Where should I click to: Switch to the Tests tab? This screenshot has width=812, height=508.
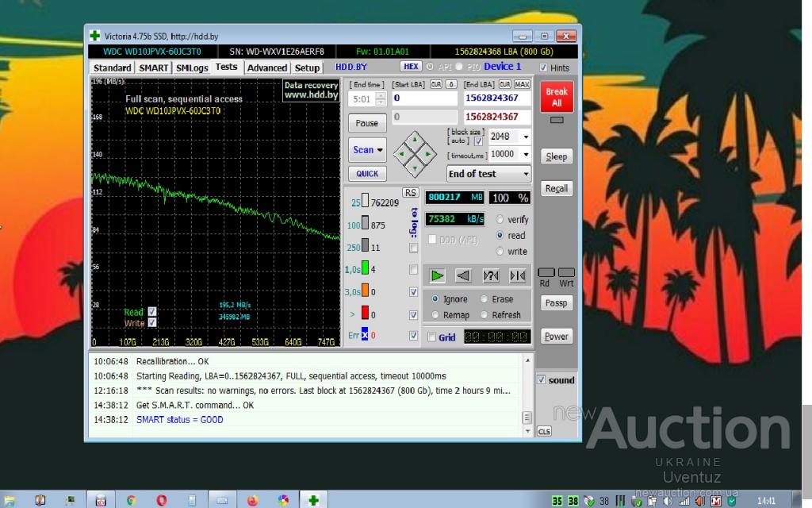coord(226,67)
